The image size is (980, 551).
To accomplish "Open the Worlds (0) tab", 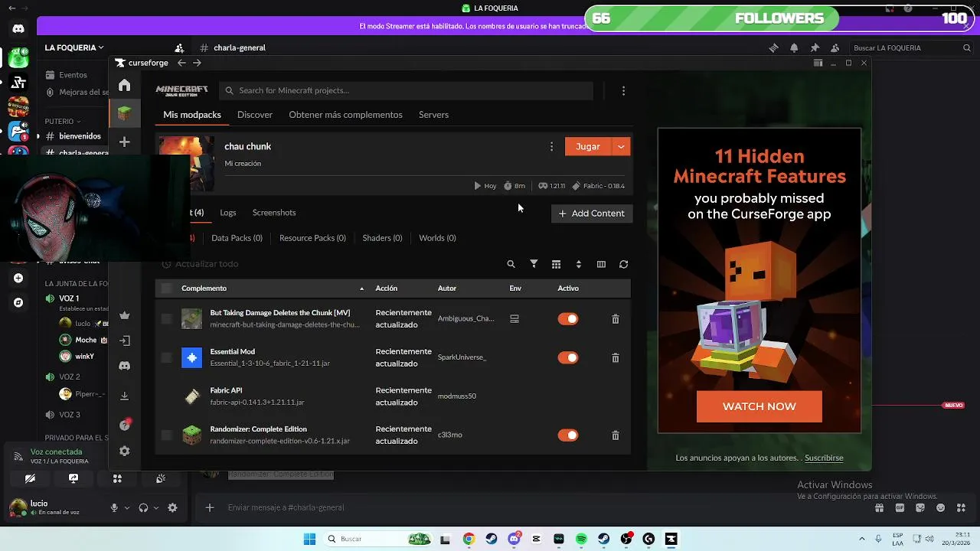I will (437, 238).
